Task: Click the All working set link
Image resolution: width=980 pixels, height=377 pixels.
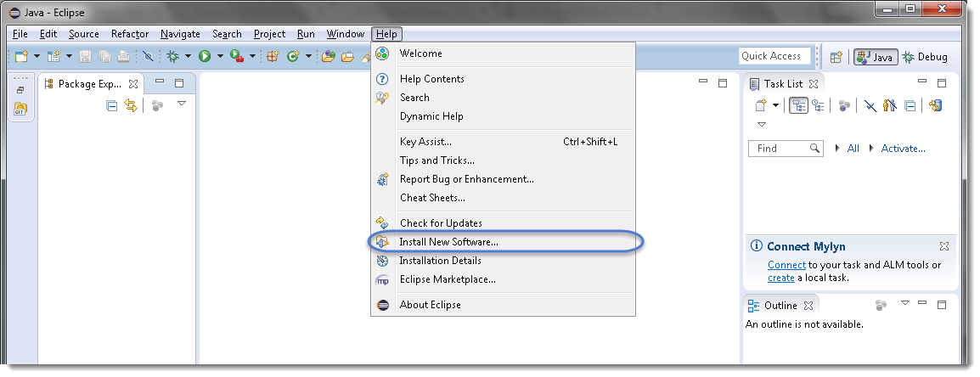Action: [853, 149]
